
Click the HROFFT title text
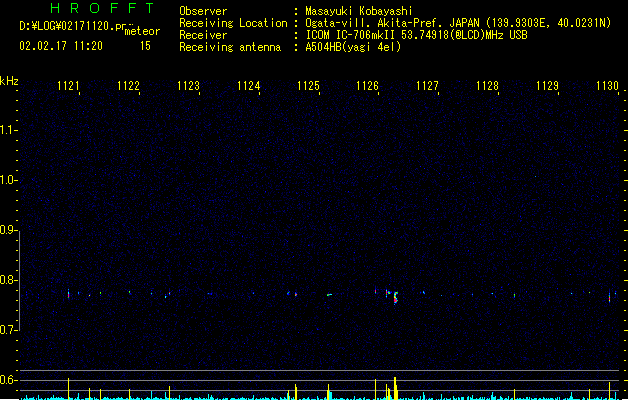click(x=102, y=8)
